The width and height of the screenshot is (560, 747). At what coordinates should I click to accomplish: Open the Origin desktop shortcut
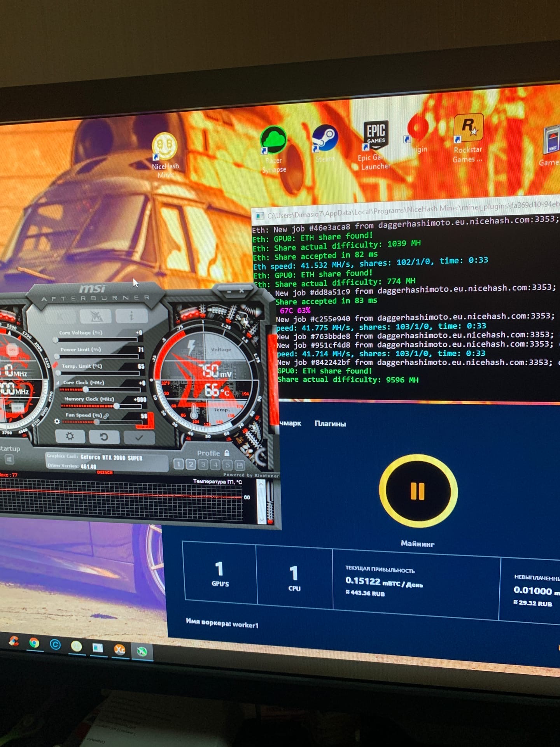(416, 134)
